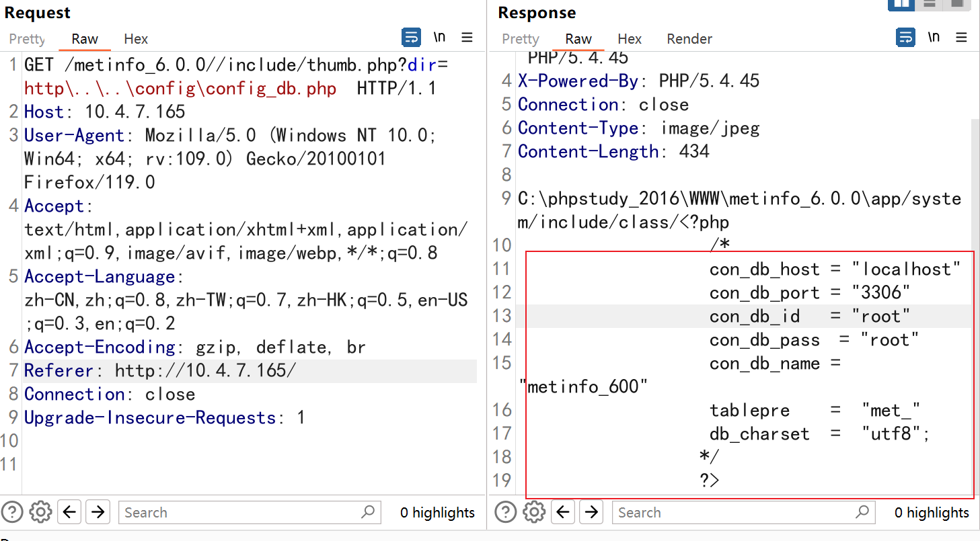This screenshot has width=980, height=541.
Task: Click the Accept-Encoding header line
Action: [195, 347]
